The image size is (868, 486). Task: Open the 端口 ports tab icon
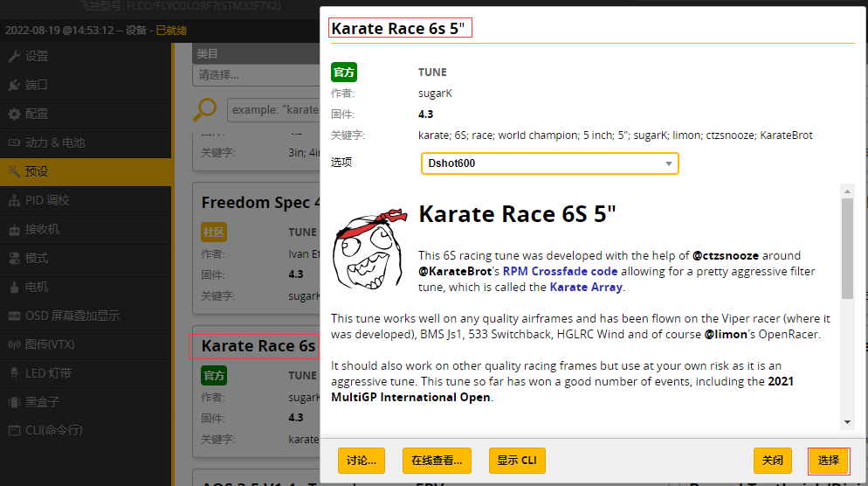click(x=14, y=86)
